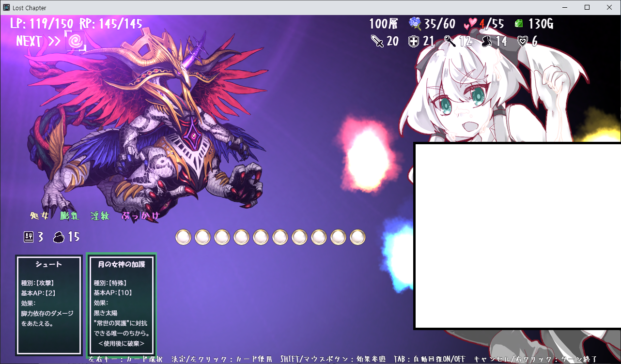Click the LP: 119/150 readout

pos(42,23)
